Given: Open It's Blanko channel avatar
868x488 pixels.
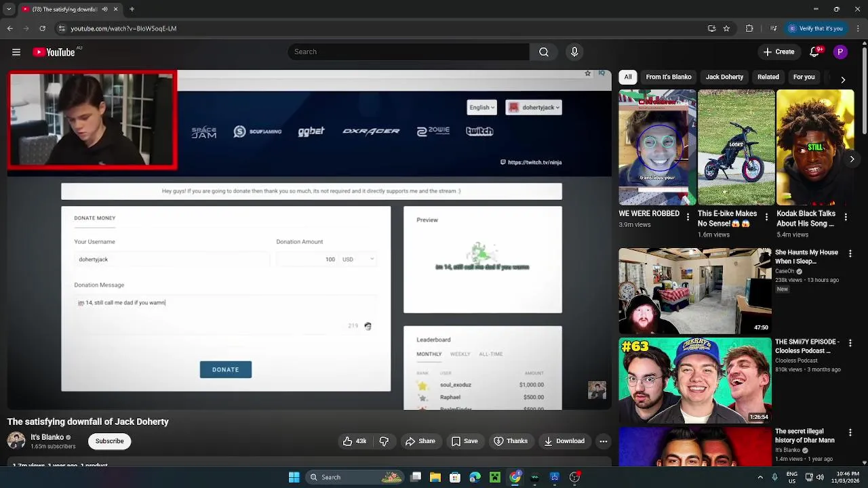Looking at the screenshot, I should (16, 441).
